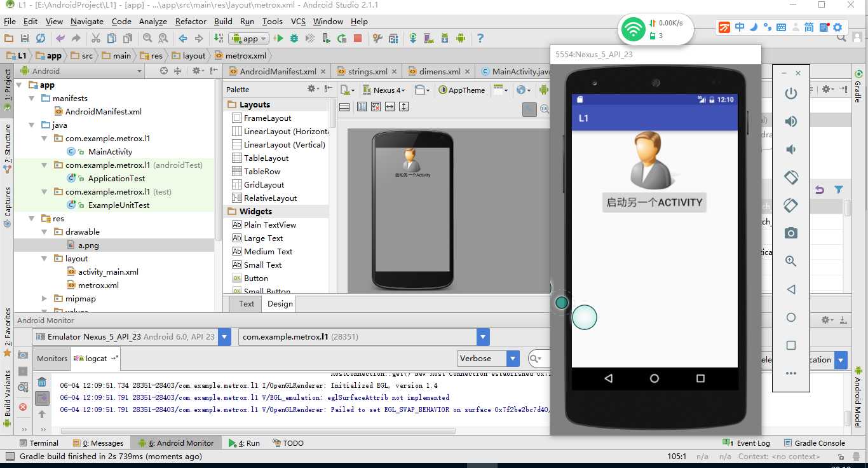Select RelativeLayout in Palette
This screenshot has width=868, height=468.
coord(264,198)
